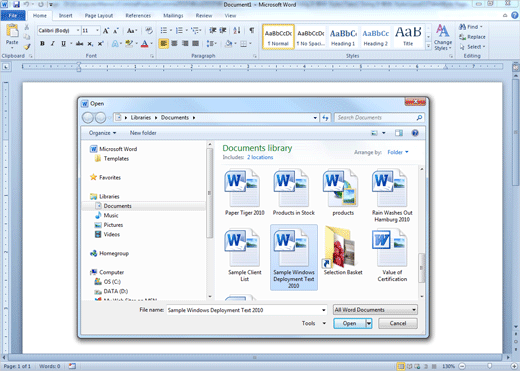Image resolution: width=520 pixels, height=371 pixels.
Task: Open the All Word Documents file type dropdown
Action: pyautogui.click(x=375, y=310)
